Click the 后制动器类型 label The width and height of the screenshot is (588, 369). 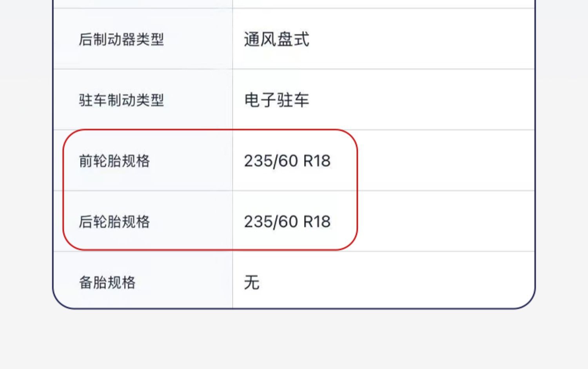121,40
